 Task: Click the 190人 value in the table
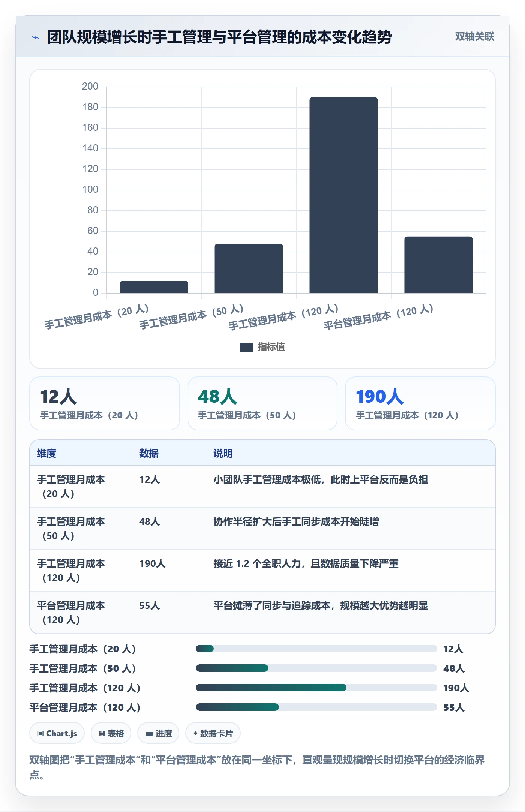(152, 563)
